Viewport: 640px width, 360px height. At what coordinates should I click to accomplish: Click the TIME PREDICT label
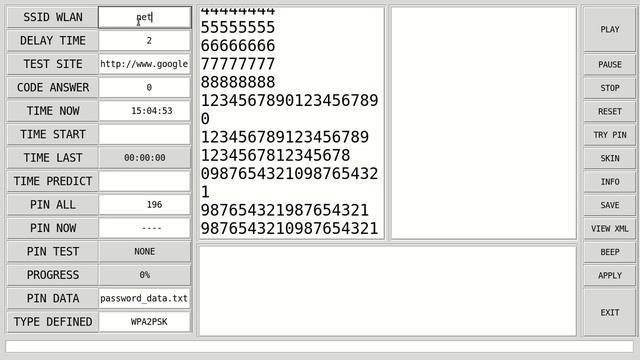(53, 181)
